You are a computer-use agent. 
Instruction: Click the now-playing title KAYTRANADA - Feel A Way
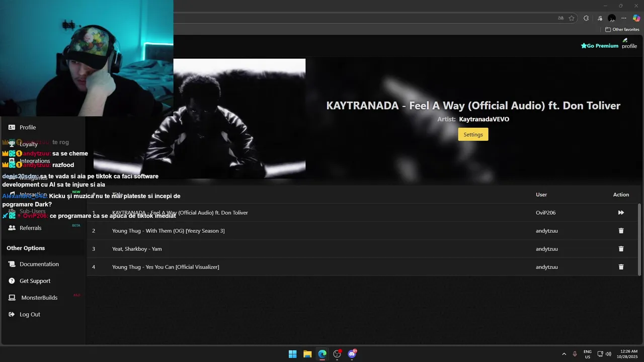473,106
